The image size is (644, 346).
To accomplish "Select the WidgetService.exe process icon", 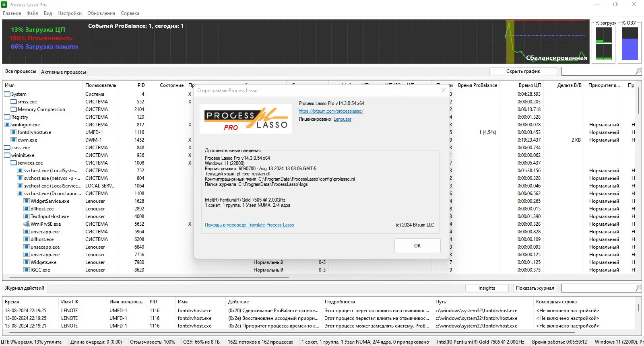I will click(27, 201).
